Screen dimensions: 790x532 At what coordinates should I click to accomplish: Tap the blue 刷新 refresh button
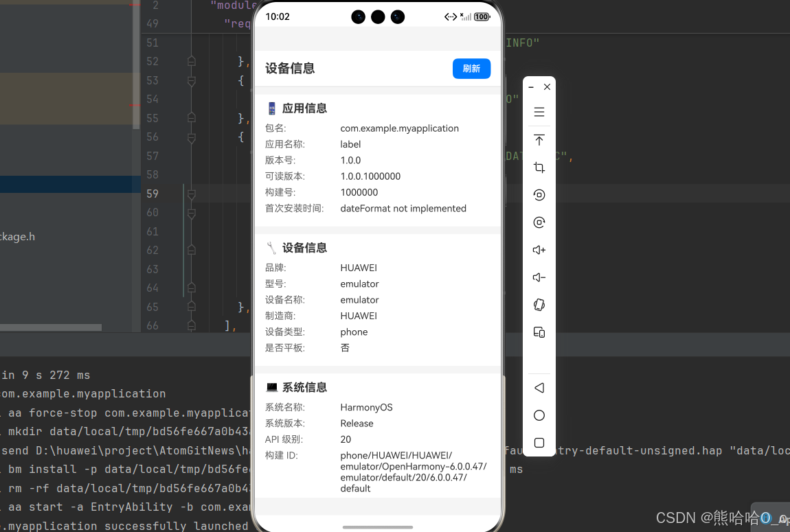471,69
